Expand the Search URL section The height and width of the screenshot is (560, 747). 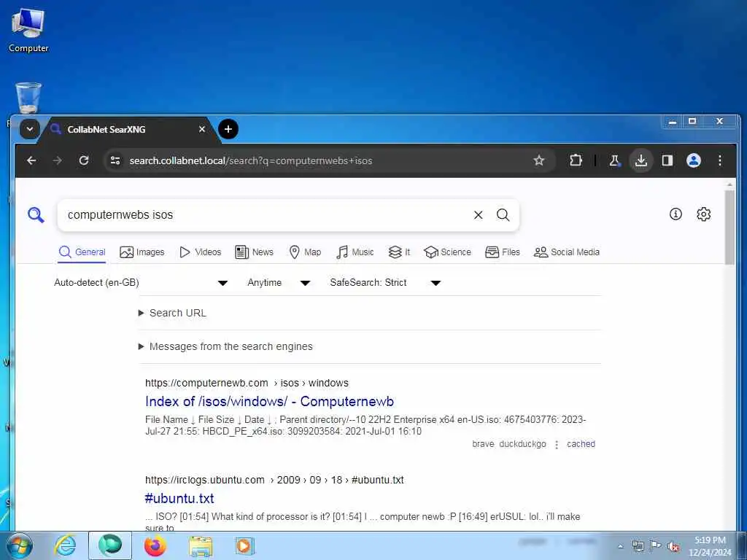pos(172,313)
